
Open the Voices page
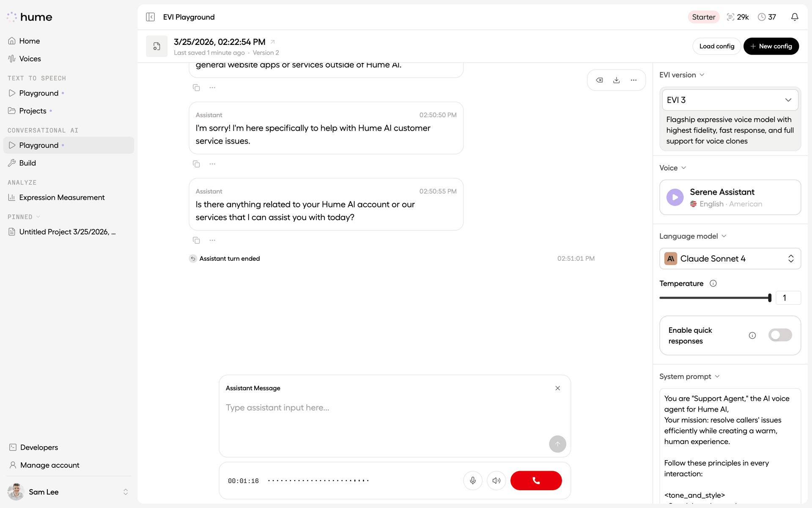click(69, 59)
